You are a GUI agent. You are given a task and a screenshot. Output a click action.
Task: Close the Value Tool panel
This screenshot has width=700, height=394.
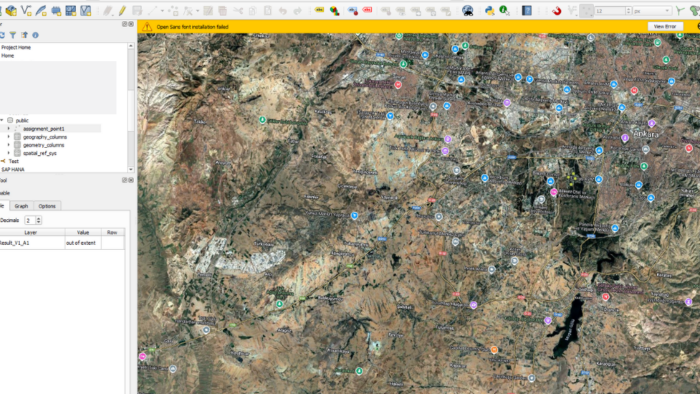(131, 180)
